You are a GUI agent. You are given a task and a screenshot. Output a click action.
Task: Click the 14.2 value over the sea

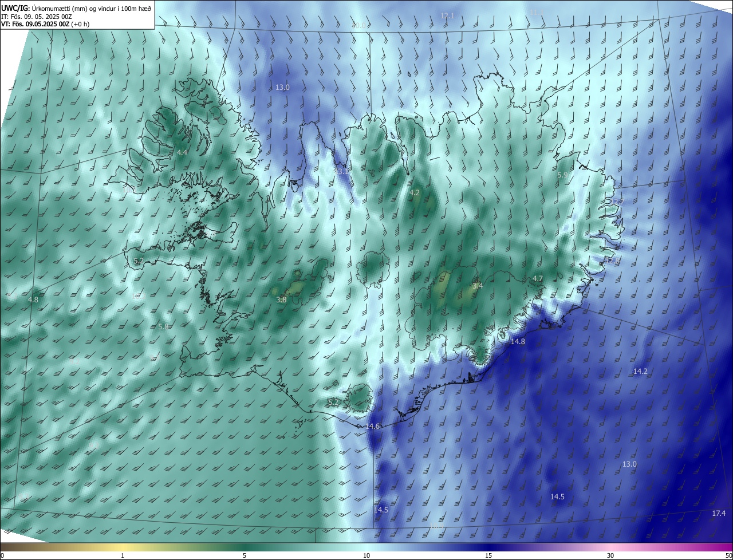pyautogui.click(x=640, y=371)
